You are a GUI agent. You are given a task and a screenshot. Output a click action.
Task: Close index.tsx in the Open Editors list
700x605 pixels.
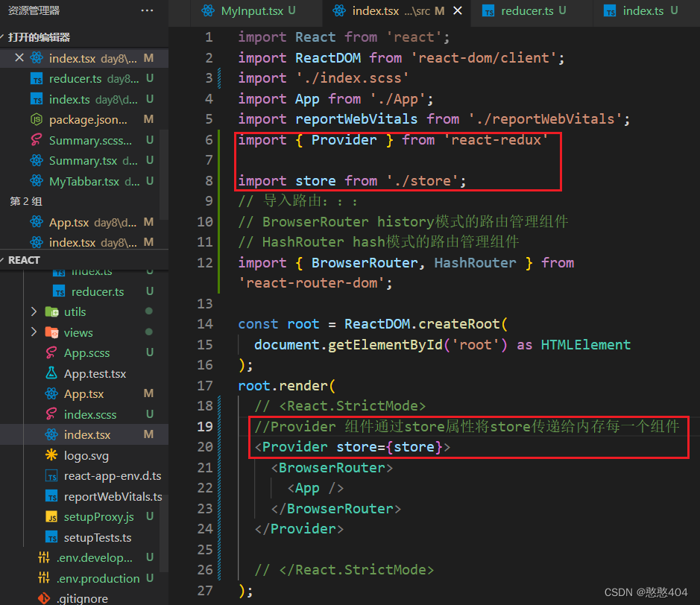tap(19, 57)
